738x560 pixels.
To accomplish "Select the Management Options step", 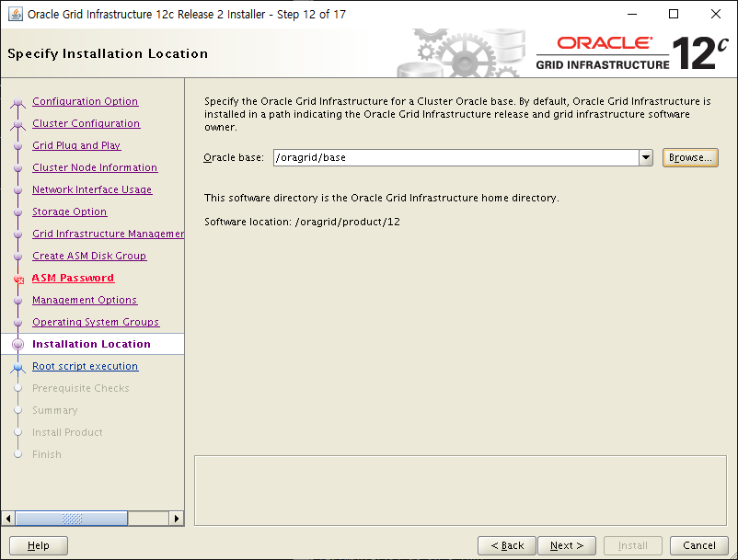I will [85, 300].
